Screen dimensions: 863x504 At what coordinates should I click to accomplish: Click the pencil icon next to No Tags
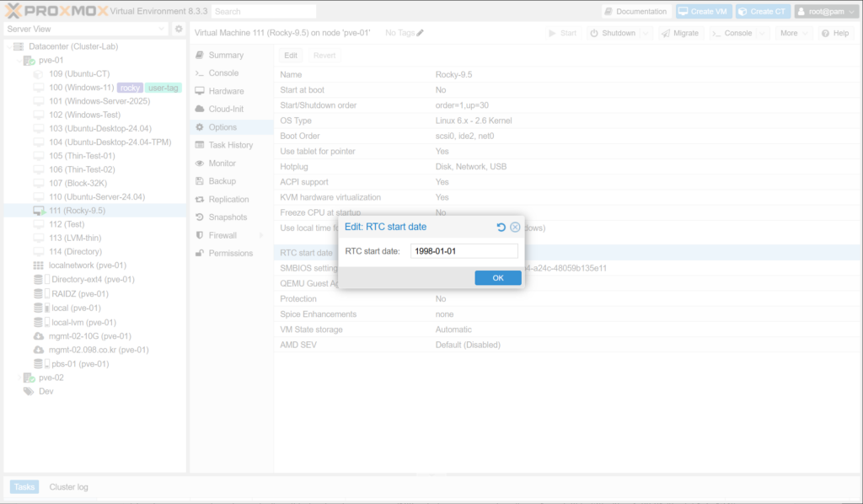[x=421, y=33]
